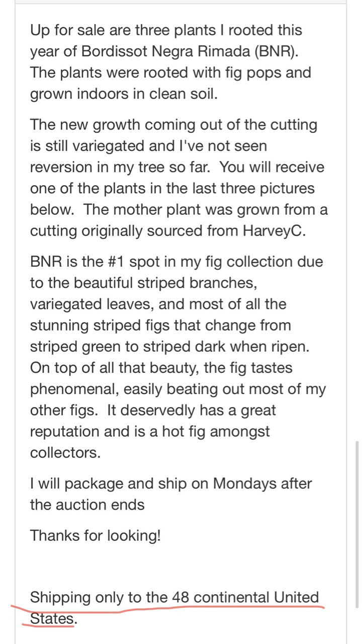The height and width of the screenshot is (644, 362).
Task: Tap the word 'collectors.'
Action: tap(65, 452)
